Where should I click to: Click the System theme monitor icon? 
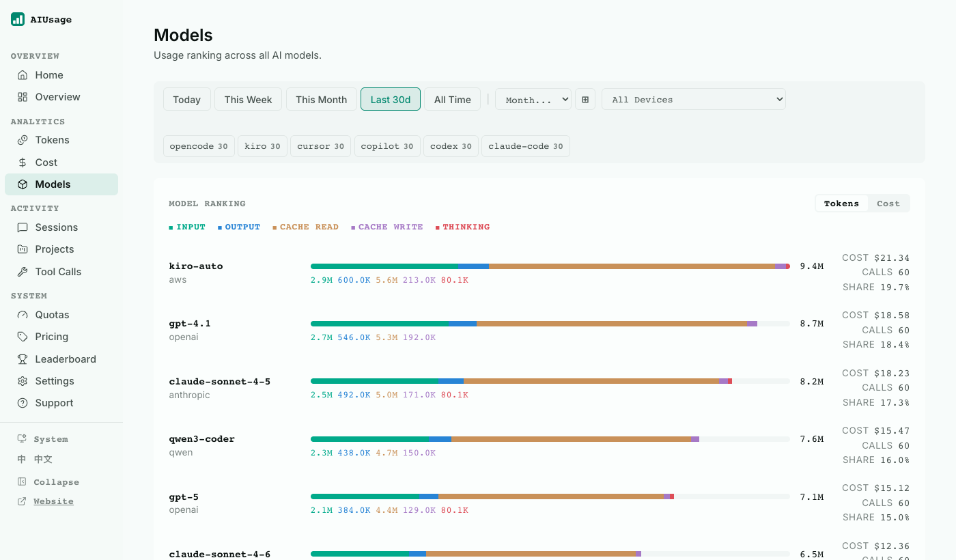coord(22,438)
